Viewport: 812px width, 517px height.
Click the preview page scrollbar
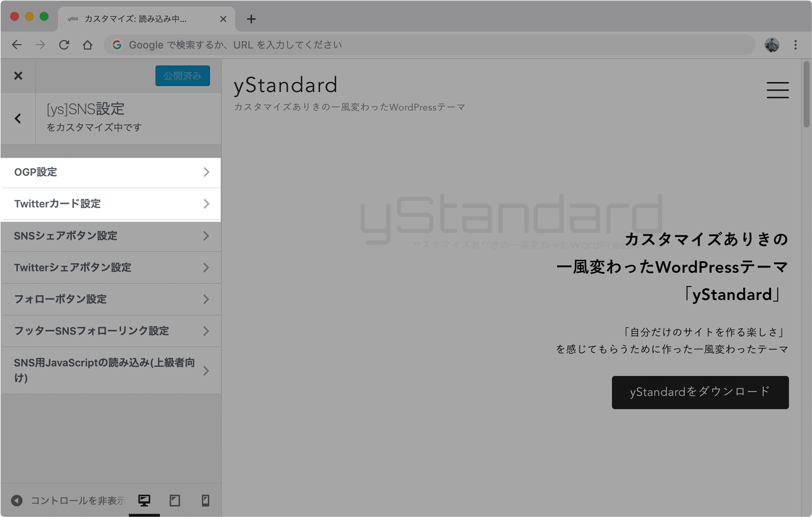(806, 95)
